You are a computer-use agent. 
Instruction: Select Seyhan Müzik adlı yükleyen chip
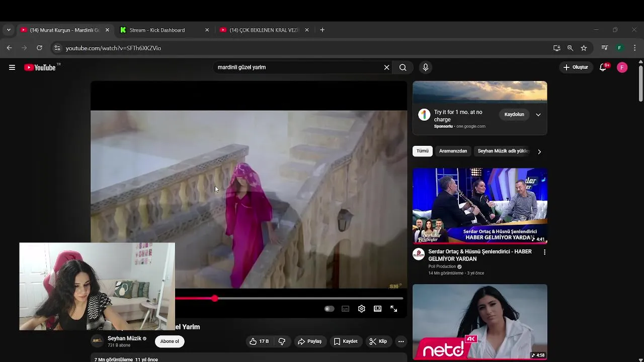coord(503,151)
